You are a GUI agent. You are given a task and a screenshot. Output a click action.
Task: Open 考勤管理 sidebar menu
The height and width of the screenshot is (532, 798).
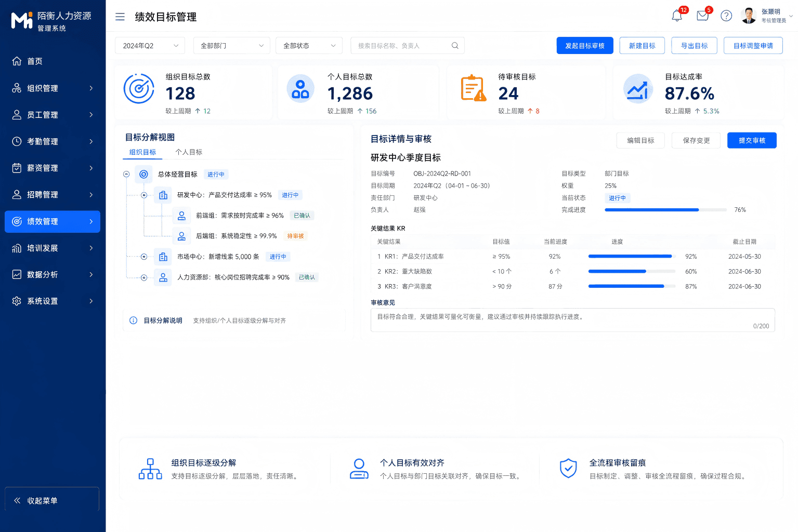[x=53, y=141]
